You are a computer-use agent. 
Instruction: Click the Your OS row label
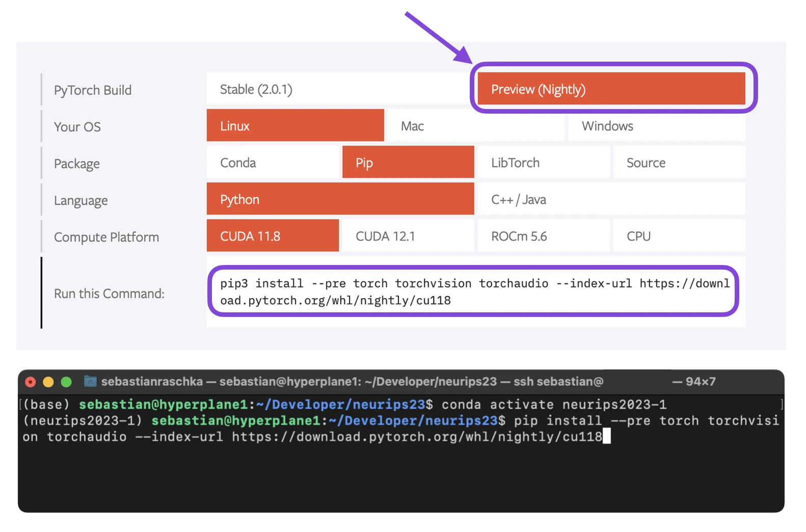[77, 127]
